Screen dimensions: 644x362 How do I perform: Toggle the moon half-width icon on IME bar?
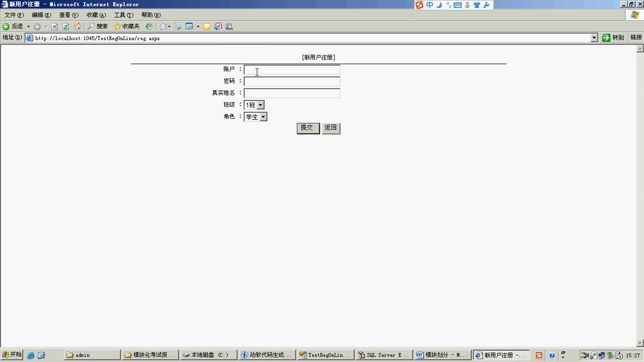pyautogui.click(x=439, y=5)
